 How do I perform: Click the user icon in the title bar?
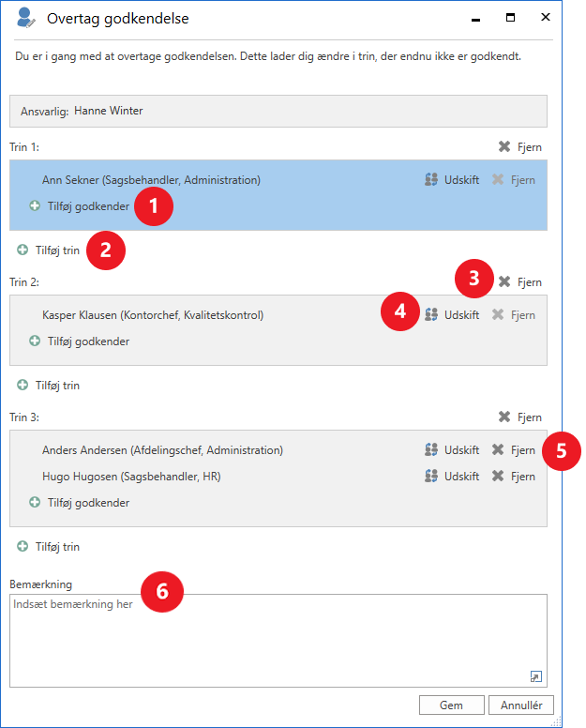point(25,18)
